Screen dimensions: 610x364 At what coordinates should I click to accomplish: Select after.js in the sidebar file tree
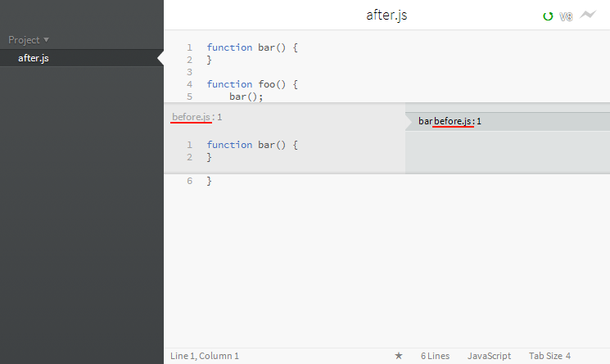pos(34,58)
